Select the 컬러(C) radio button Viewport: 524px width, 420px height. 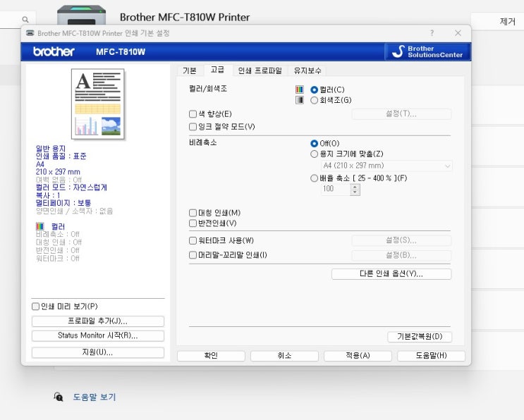(x=314, y=89)
